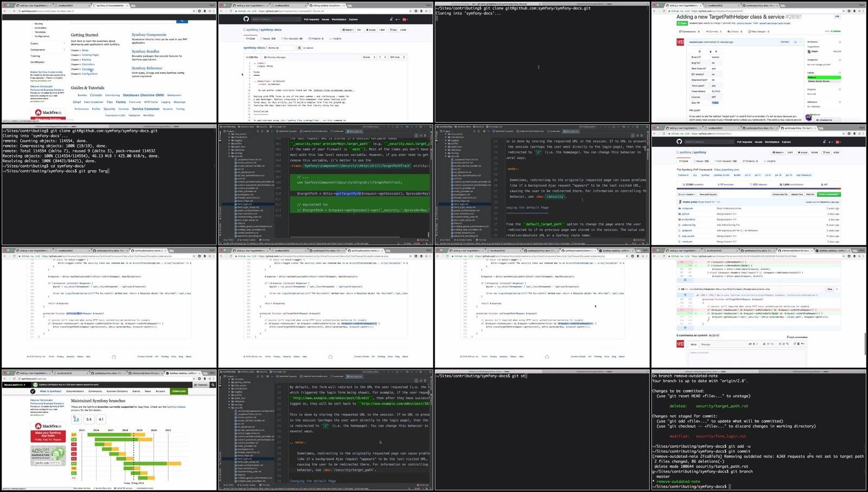Screen dimensions: 868x492
Task: Expand the green Clone or download dropdown
Action: pos(829,194)
